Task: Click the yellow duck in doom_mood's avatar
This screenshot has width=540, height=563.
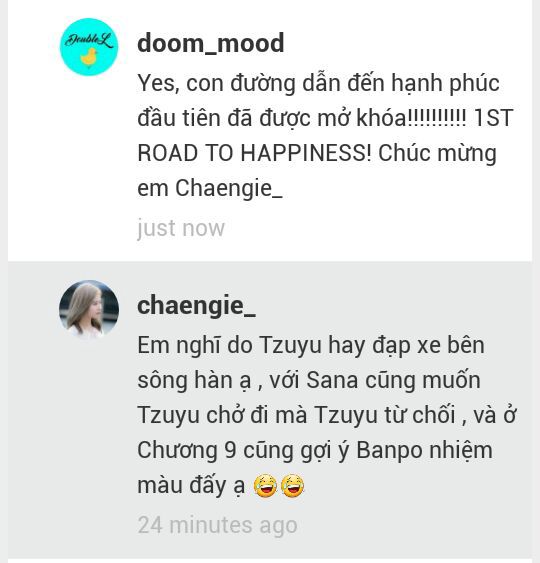Action: (89, 57)
